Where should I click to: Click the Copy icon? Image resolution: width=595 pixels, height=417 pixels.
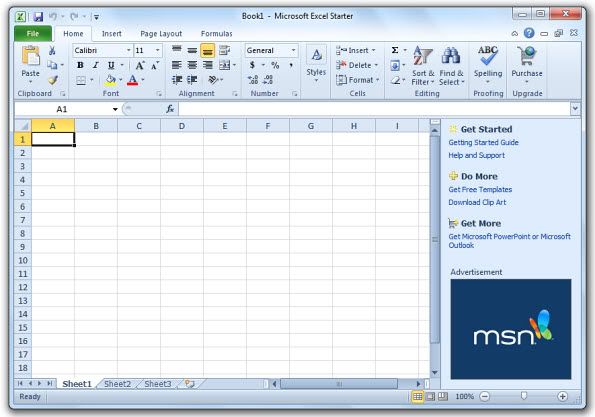pos(52,65)
